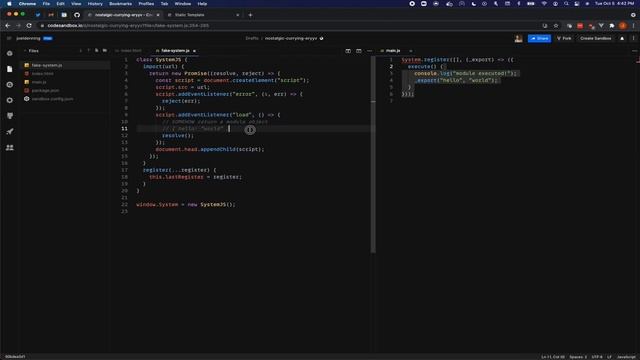The image size is (640, 360).
Task: Open the History menu
Action: click(x=95, y=4)
